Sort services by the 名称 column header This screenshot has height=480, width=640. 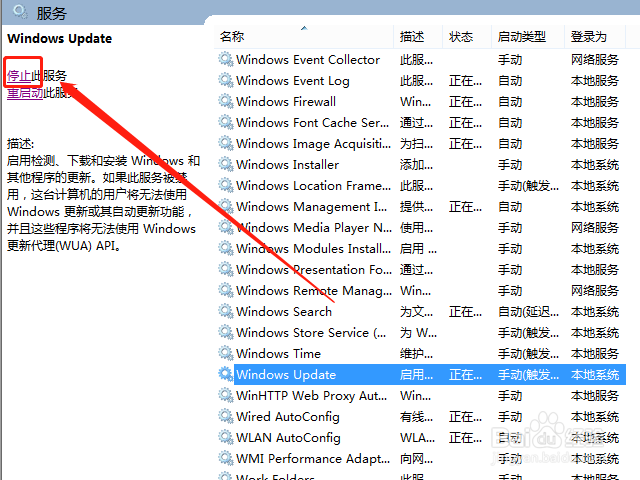point(303,37)
